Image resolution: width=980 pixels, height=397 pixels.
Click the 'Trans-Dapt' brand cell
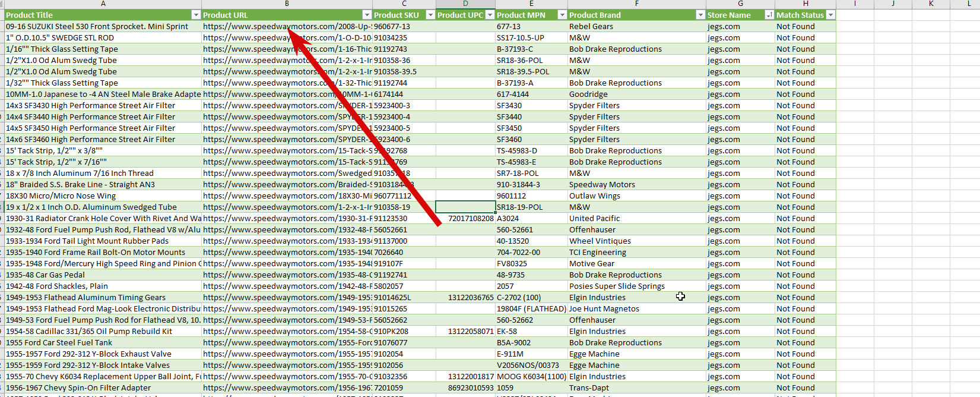point(637,387)
